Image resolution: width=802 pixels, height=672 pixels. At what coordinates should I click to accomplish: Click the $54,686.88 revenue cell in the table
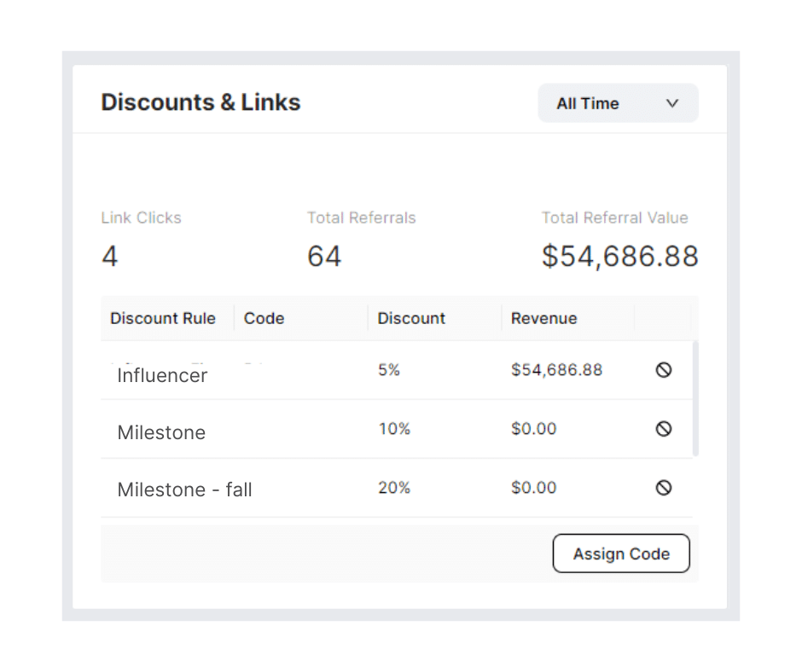(x=556, y=369)
